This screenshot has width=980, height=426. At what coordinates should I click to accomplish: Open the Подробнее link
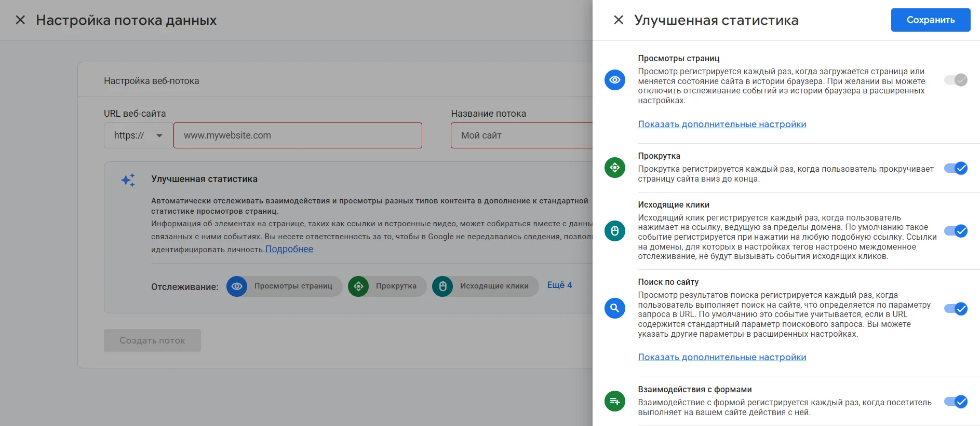pos(289,249)
